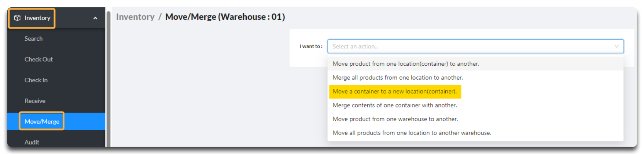Click the dropdown arrow in action selector
Viewport: 644px width, 154px height.
click(616, 46)
